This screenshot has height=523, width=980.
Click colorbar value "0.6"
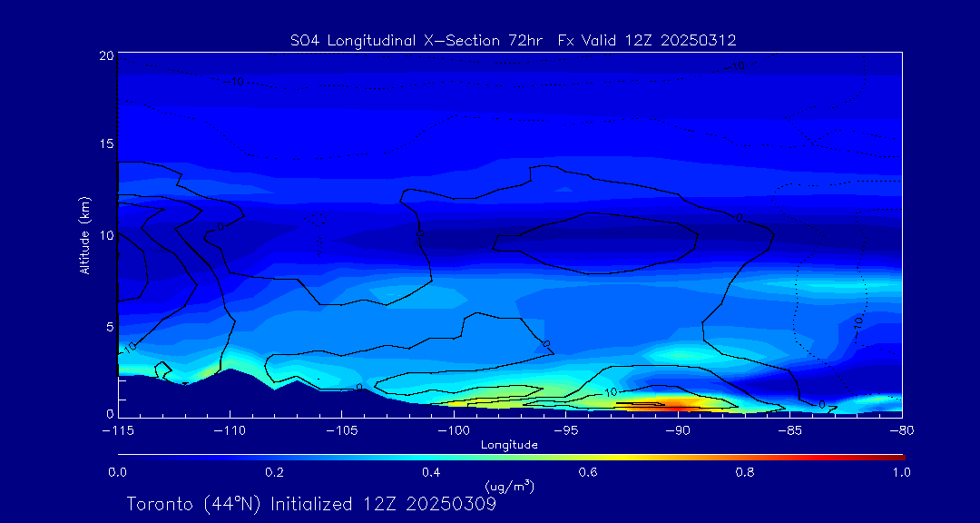(x=588, y=472)
